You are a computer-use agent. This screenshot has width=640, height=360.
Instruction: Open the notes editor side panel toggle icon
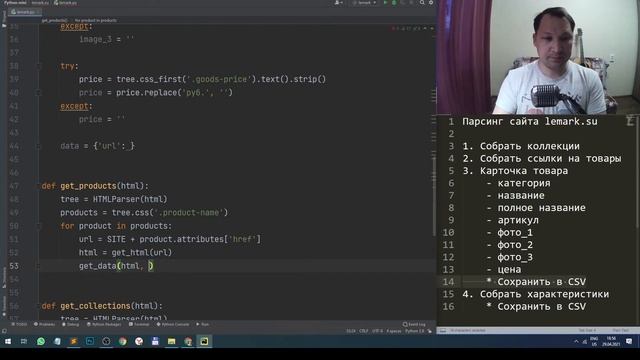click(442, 331)
